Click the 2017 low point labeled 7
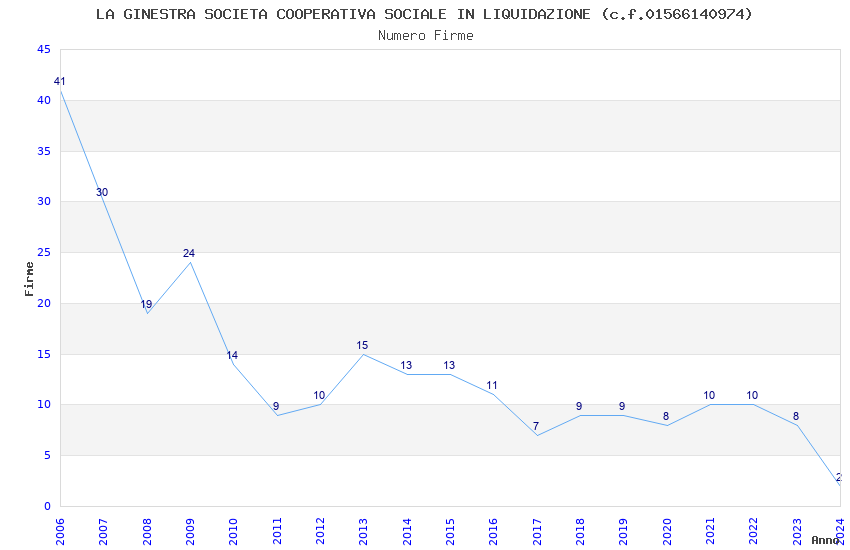Screen dimensions: 850x550 pos(537,435)
